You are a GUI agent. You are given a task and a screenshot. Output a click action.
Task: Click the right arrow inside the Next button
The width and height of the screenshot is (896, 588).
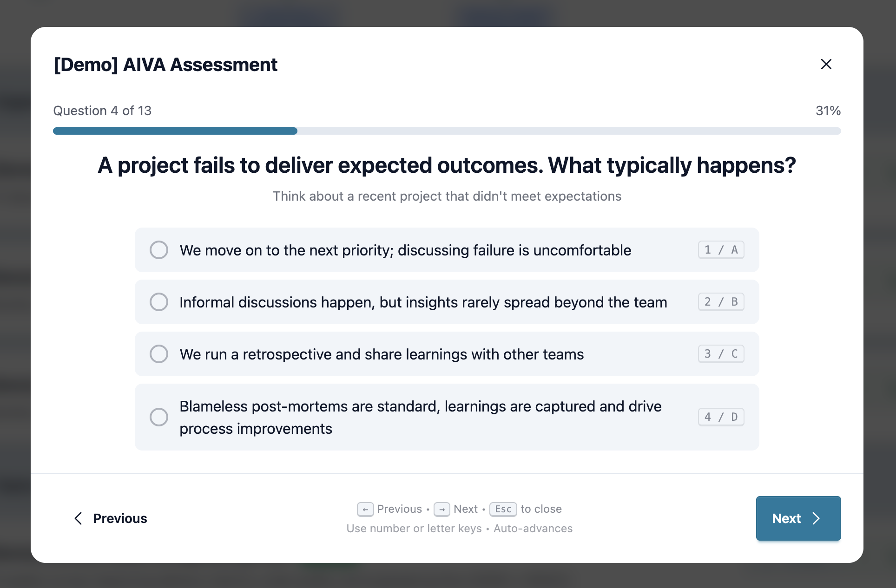(x=816, y=518)
